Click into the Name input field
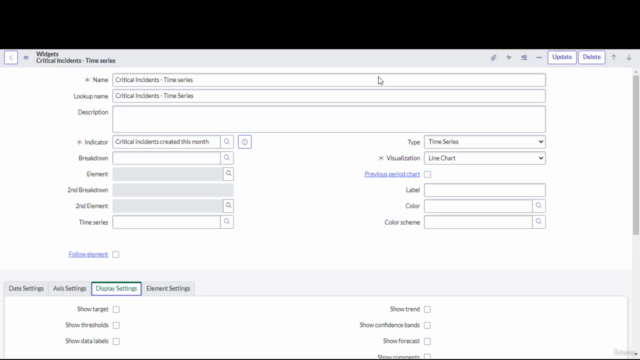 pyautogui.click(x=329, y=80)
